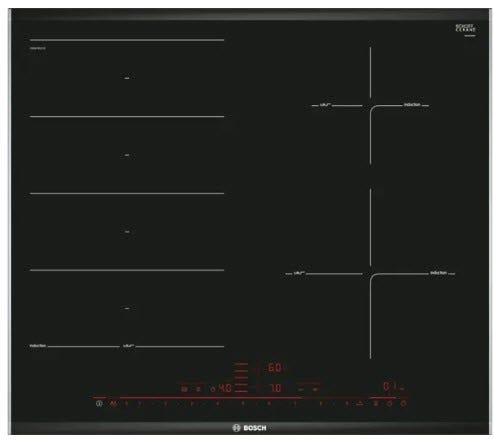Tap the BOSCH logo at bottom edge

(250, 428)
